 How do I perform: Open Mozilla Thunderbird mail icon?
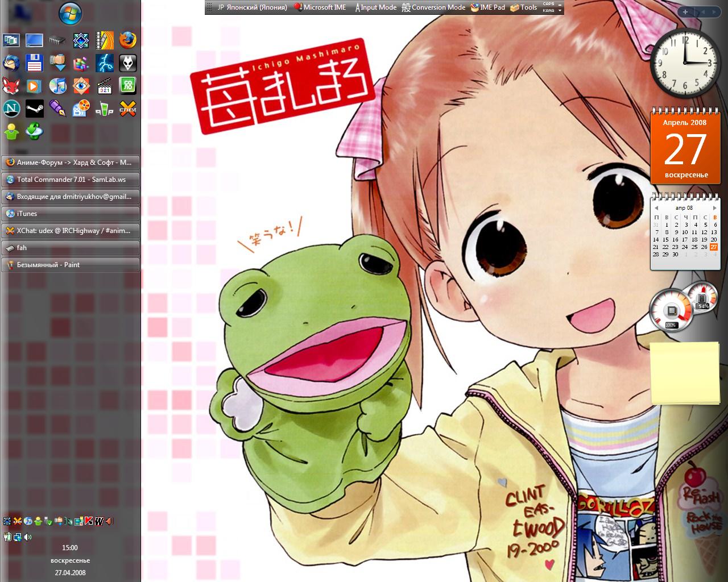[x=11, y=63]
